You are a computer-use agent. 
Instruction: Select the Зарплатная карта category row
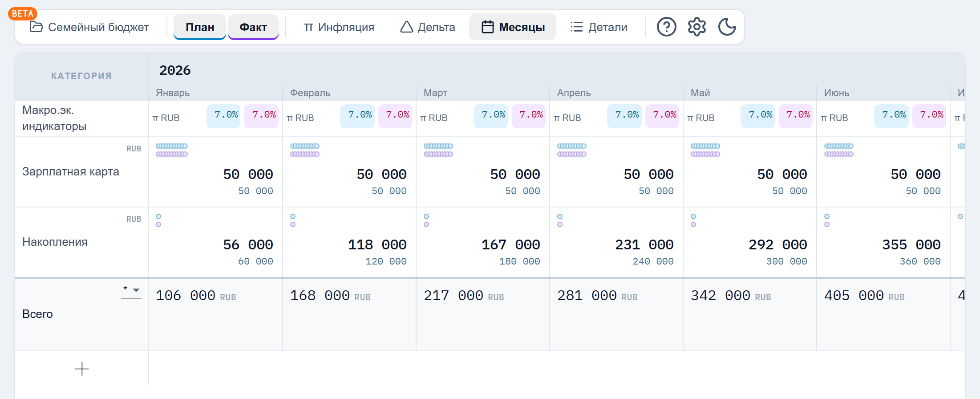(70, 171)
